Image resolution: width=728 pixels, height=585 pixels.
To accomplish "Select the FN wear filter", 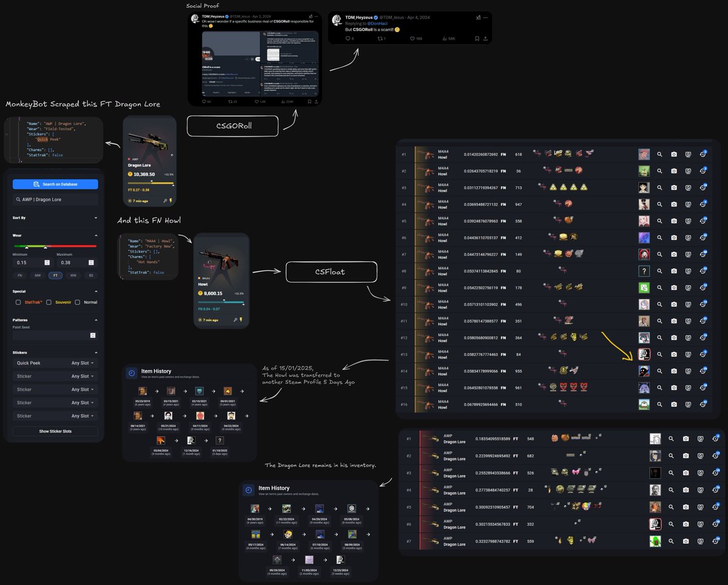I will 21,276.
